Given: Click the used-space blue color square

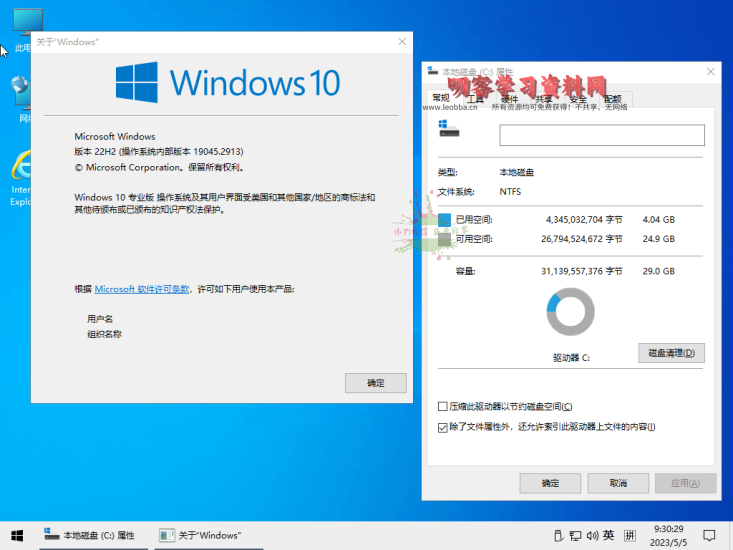Looking at the screenshot, I should click(444, 220).
